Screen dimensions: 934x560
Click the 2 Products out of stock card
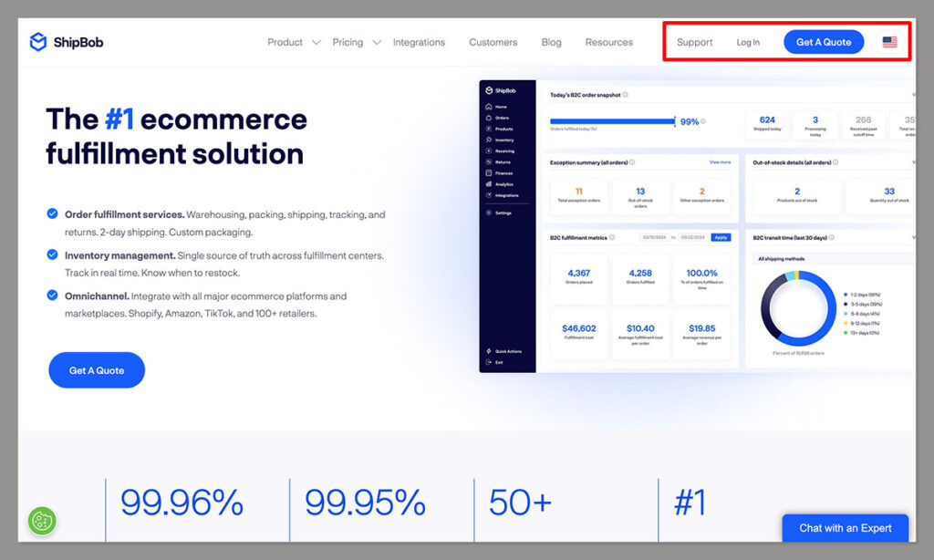[x=797, y=195]
